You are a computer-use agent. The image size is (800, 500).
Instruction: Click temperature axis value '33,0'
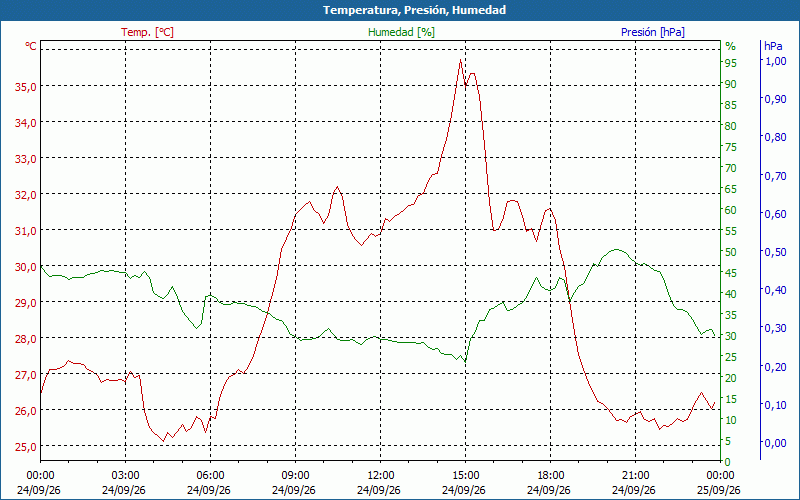[x=26, y=159]
